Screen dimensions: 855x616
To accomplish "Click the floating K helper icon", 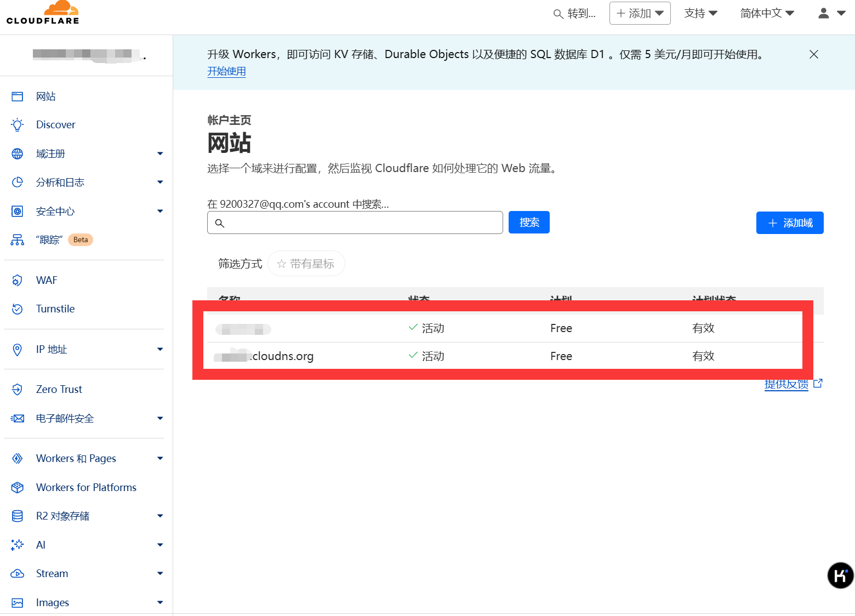I will click(x=840, y=575).
